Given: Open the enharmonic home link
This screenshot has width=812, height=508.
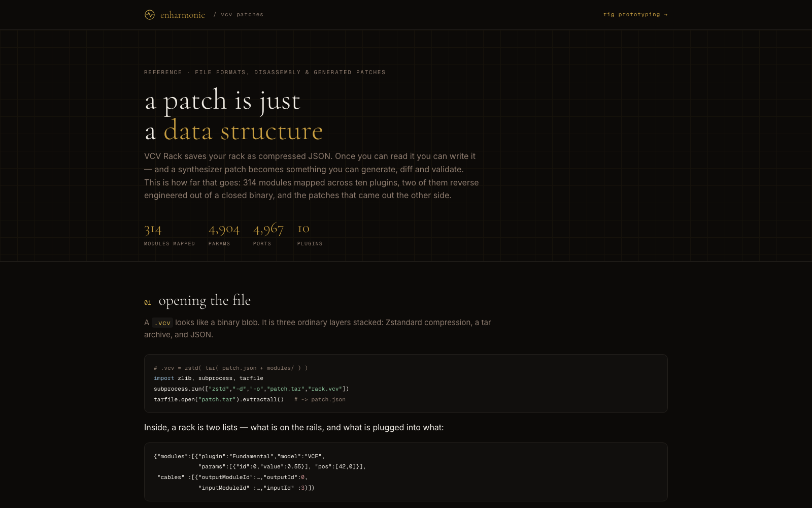Looking at the screenshot, I should 175,15.
